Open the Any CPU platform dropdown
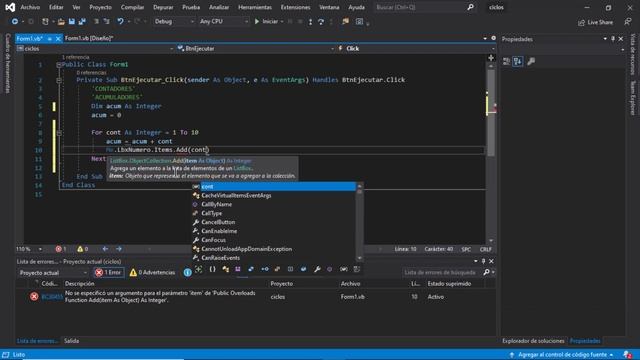This screenshot has width=640, height=360. point(223,21)
